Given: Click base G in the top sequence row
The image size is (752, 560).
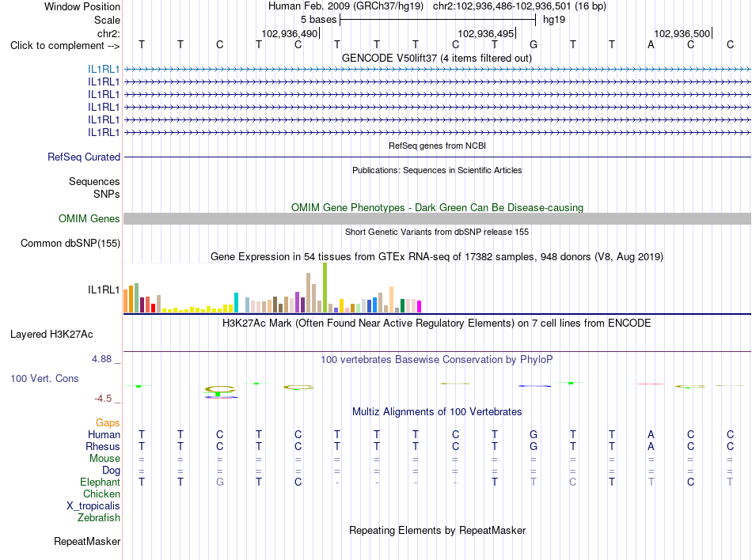Looking at the screenshot, I should click(534, 44).
